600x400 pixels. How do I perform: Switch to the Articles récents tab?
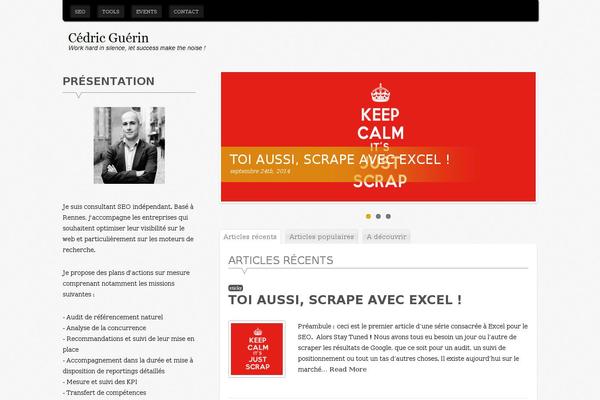250,237
